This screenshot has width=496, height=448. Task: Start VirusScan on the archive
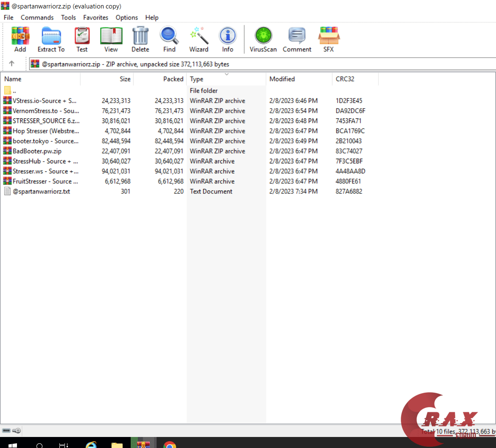tap(263, 39)
